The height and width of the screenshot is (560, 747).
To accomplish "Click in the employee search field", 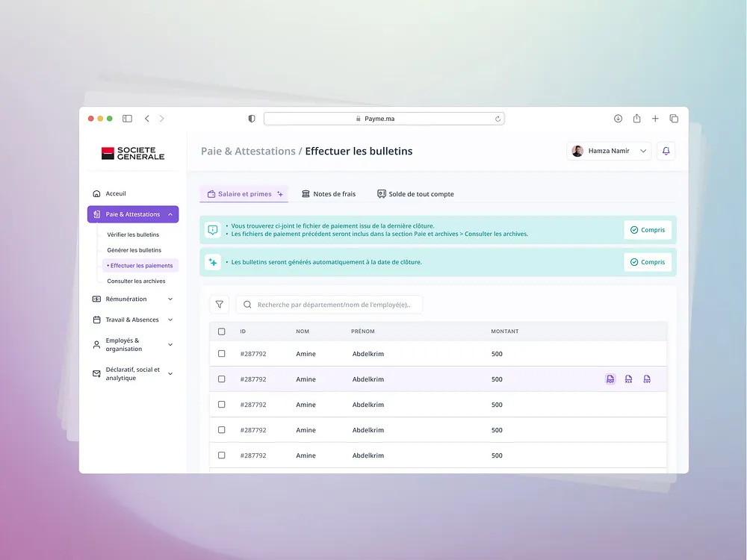I will click(x=329, y=305).
